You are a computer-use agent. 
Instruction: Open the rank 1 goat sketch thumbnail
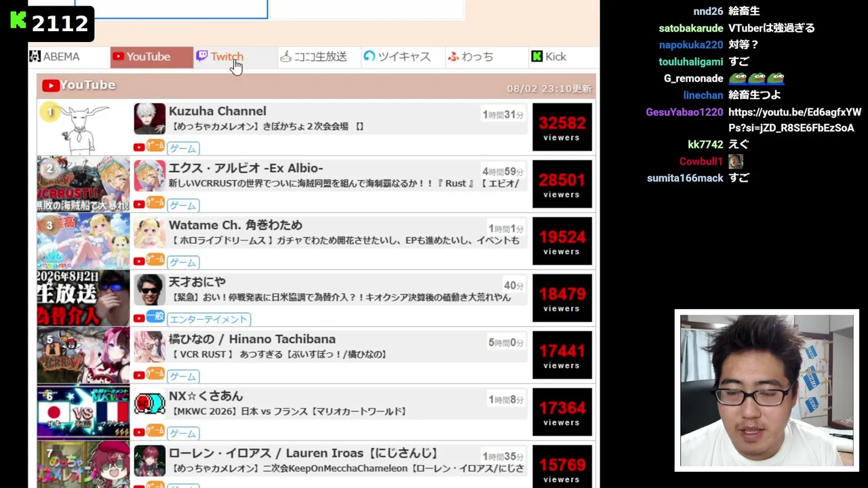[83, 128]
